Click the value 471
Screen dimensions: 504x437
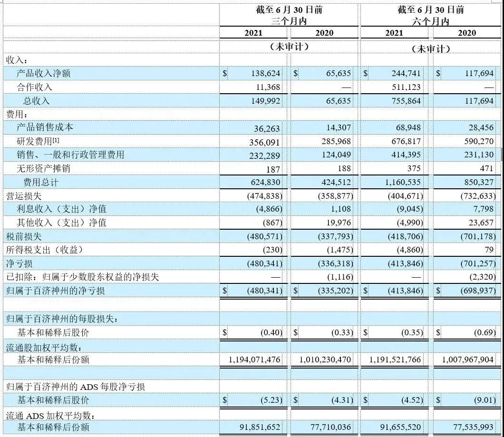coord(486,168)
